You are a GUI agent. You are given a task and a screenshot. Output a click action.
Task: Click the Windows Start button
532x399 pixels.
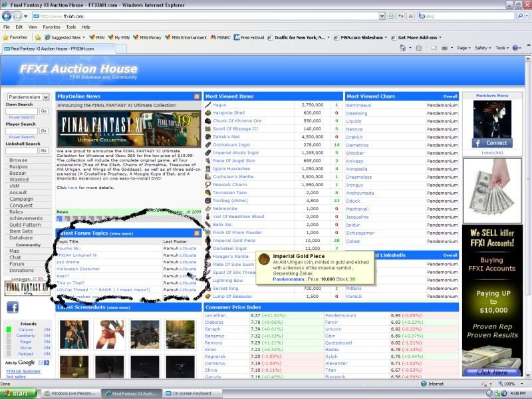click(19, 394)
